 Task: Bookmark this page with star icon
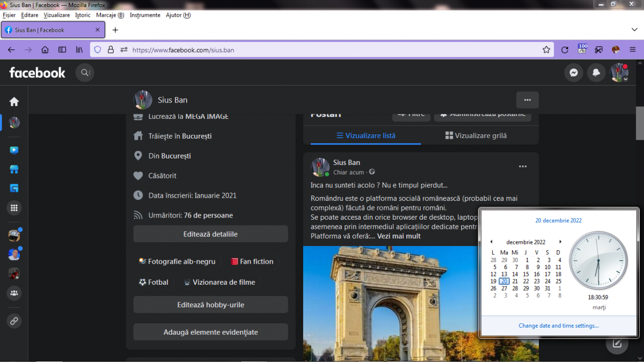pos(546,50)
